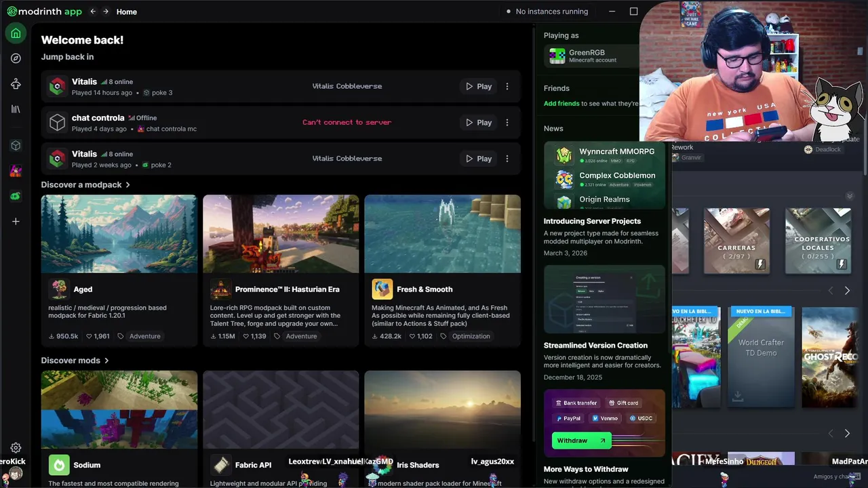Click the Fresh & Smooth pack icon
Screen dimensions: 868x488
click(382, 289)
